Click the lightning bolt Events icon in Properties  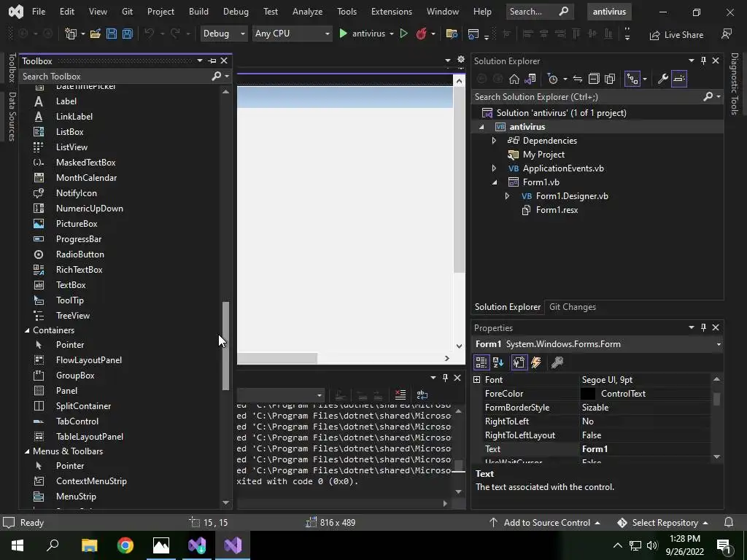pyautogui.click(x=536, y=363)
